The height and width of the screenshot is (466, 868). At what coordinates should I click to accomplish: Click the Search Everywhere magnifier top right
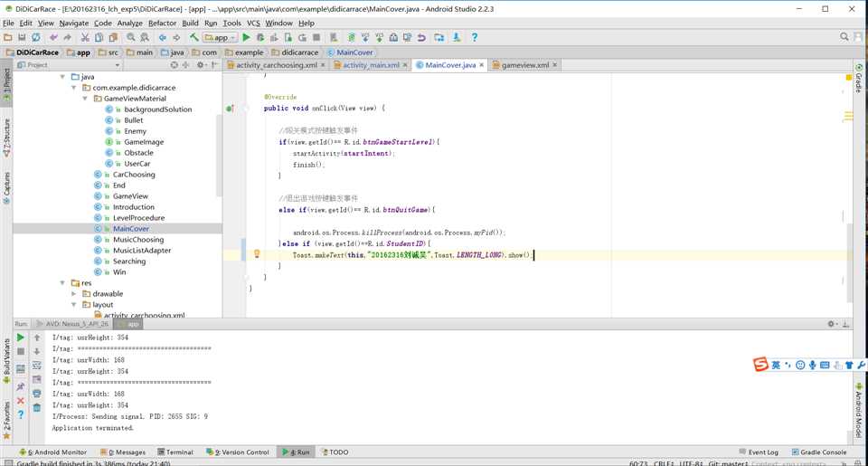pos(844,37)
